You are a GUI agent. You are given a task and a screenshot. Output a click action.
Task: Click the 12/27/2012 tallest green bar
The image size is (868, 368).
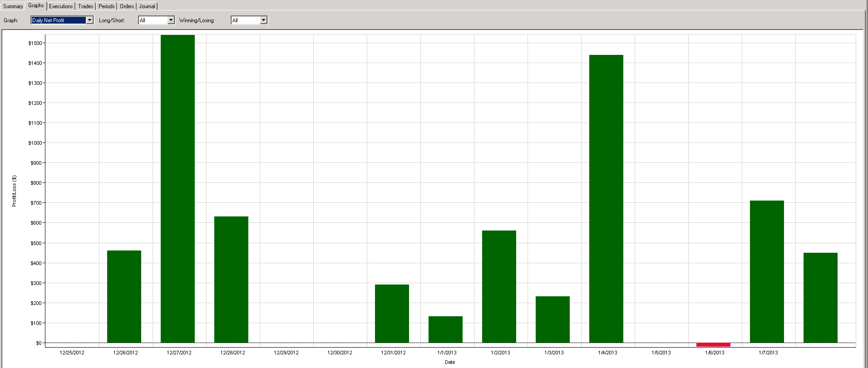tap(178, 189)
